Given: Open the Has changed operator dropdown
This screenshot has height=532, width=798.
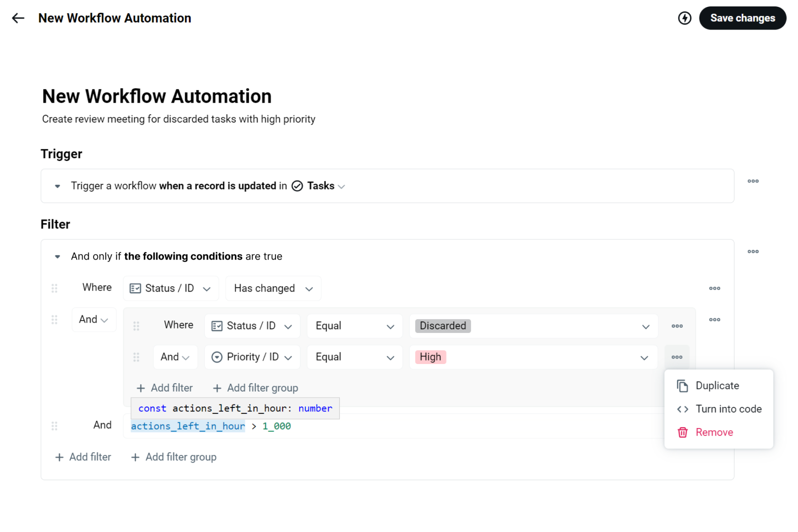Looking at the screenshot, I should tap(273, 288).
